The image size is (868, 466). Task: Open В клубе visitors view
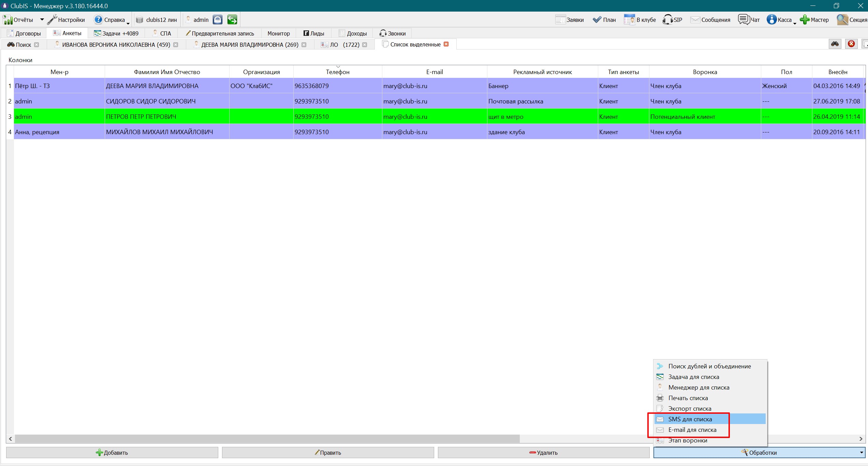639,20
